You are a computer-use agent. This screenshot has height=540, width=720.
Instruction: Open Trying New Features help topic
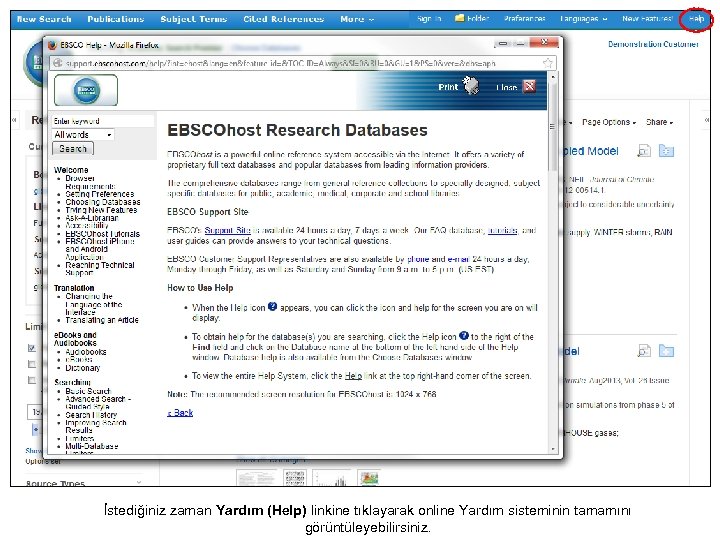coord(101,210)
